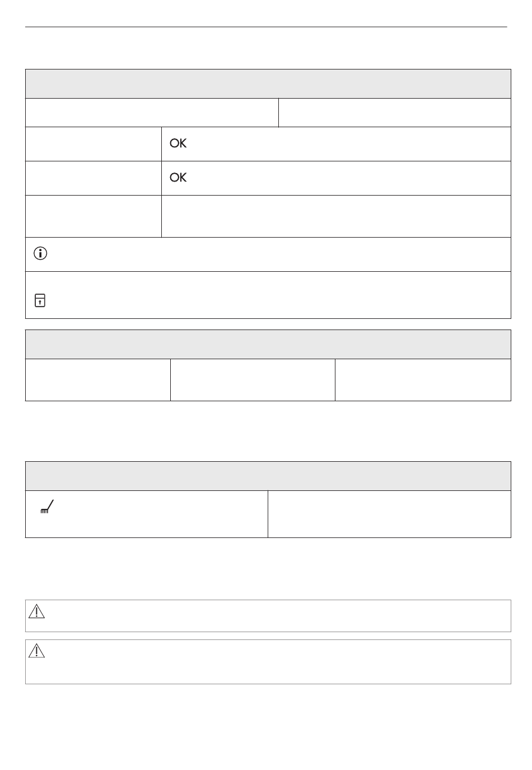Select the circled information icon
This screenshot has width=532, height=770.
pyautogui.click(x=40, y=253)
